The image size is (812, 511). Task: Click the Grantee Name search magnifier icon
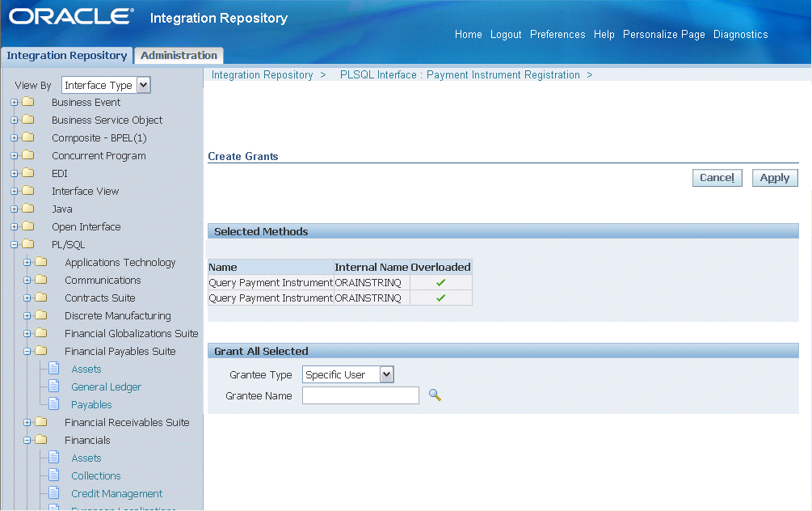point(435,395)
